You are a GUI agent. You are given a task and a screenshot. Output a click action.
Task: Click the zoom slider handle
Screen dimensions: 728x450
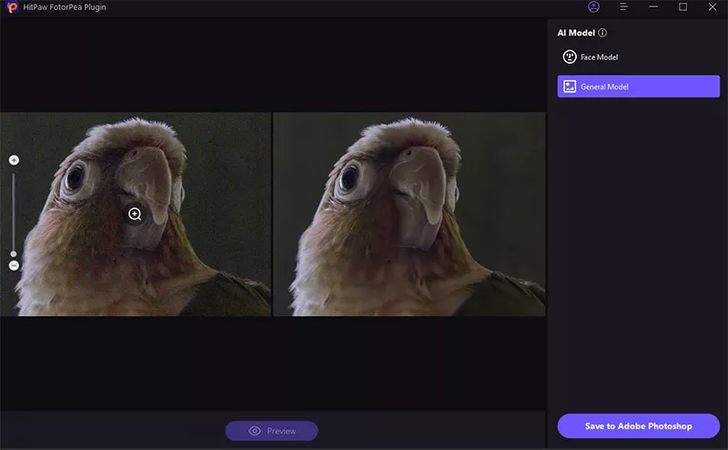click(13, 254)
